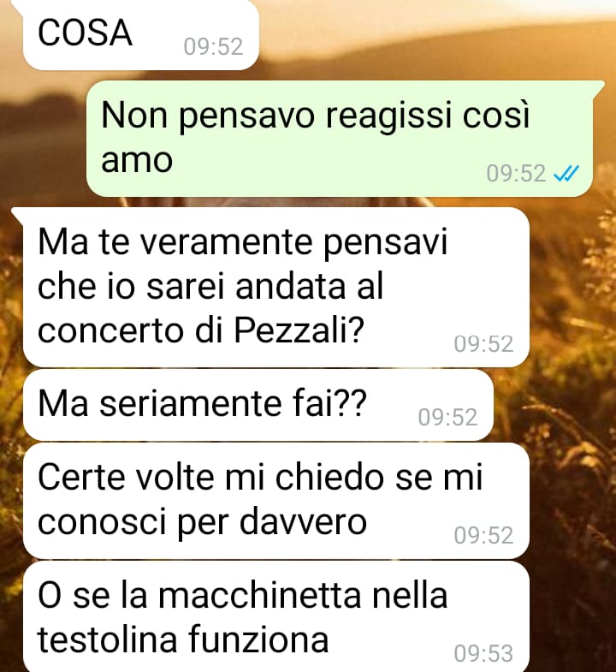Tap the word "testolina" in the last message
The height and width of the screenshot is (672, 616).
(x=108, y=639)
